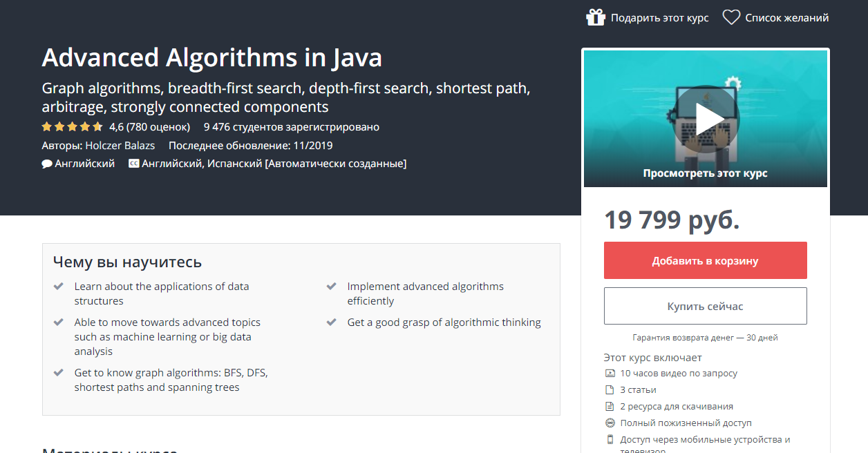Click the star rating icons
Screen dimensions: 868x453
click(x=72, y=127)
